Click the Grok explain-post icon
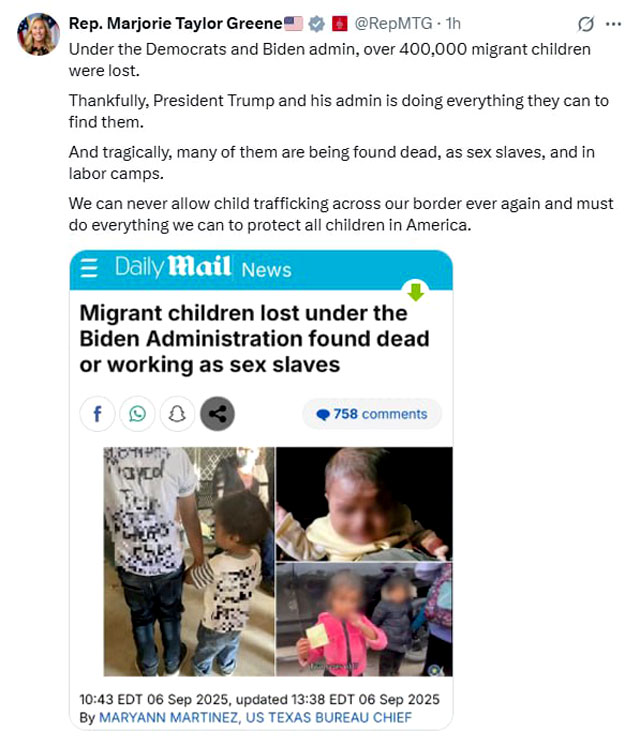The width and height of the screenshot is (640, 744). (x=586, y=24)
